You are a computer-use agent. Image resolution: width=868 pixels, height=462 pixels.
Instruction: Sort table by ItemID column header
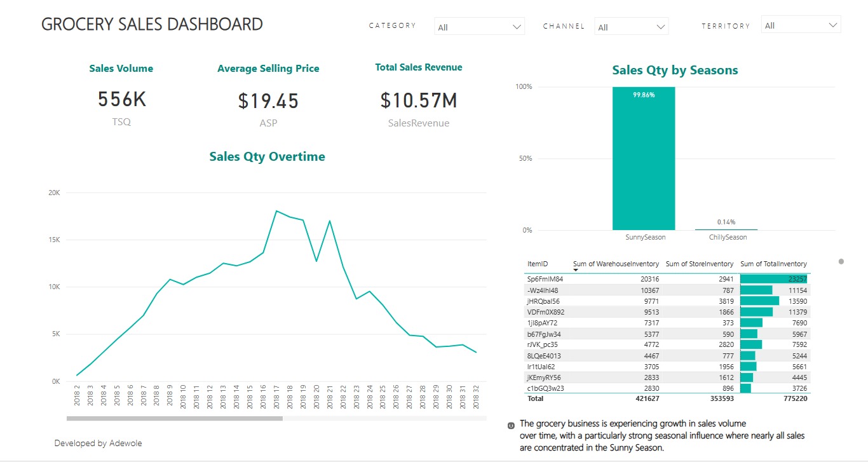tap(538, 264)
